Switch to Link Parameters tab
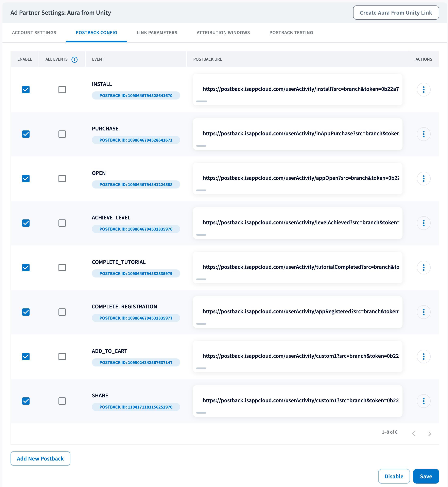 pyautogui.click(x=157, y=33)
